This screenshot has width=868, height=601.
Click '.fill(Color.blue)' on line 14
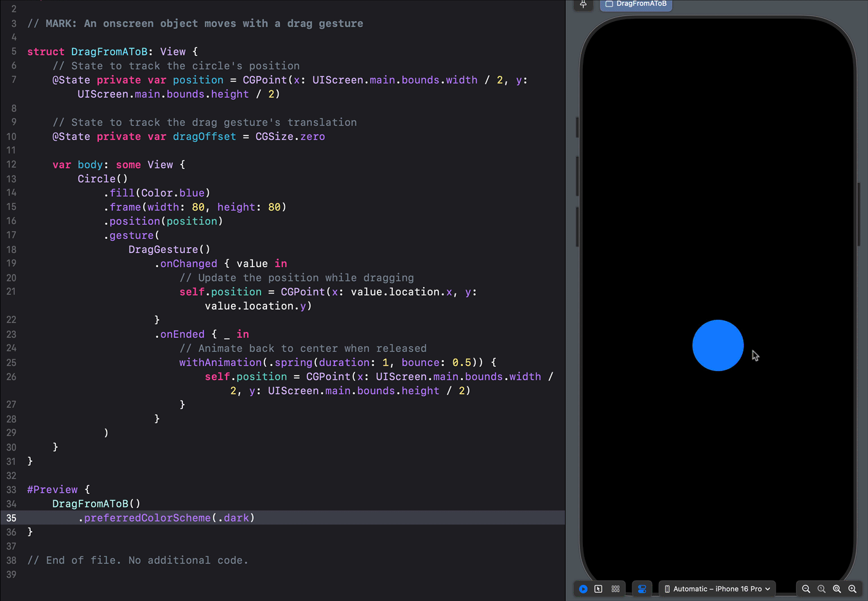click(x=157, y=193)
